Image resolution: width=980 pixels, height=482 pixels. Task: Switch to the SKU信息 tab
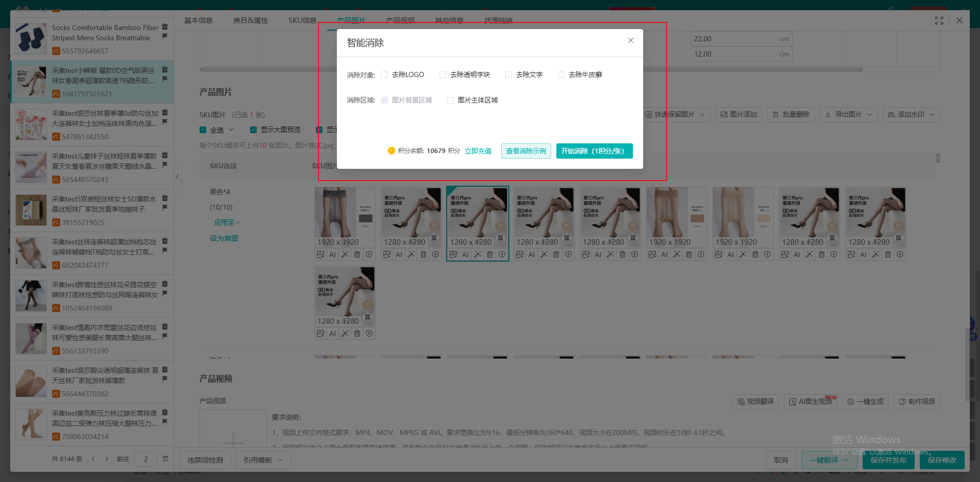[x=303, y=20]
